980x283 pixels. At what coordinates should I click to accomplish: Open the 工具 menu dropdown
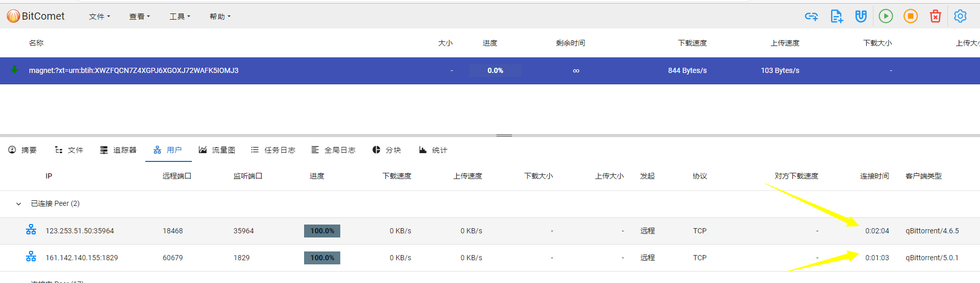click(180, 17)
